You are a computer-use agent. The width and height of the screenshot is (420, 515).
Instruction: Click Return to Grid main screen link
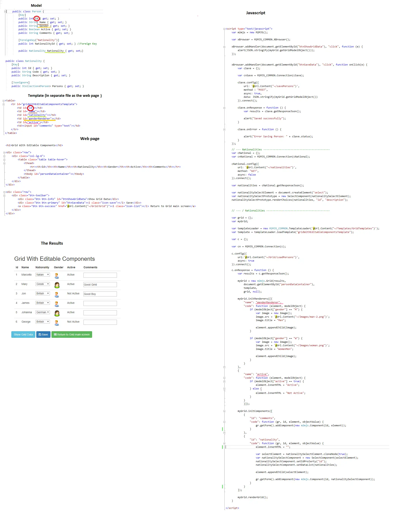(x=71, y=335)
